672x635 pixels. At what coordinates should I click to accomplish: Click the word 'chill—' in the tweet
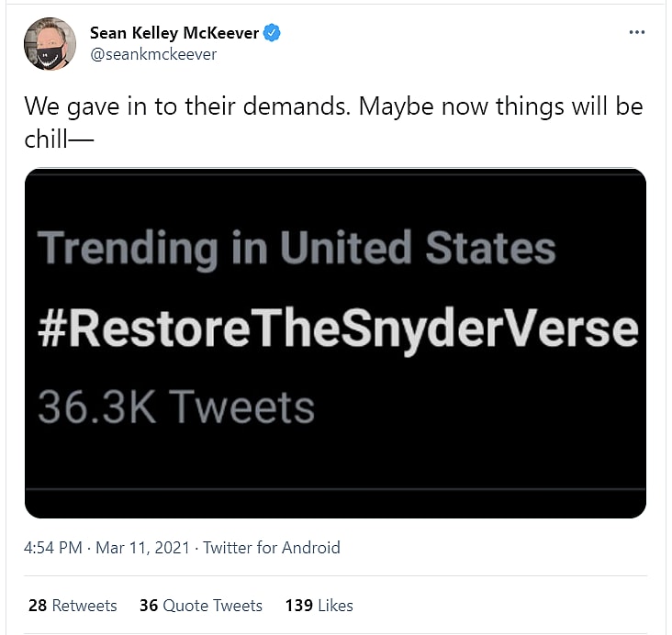61,139
